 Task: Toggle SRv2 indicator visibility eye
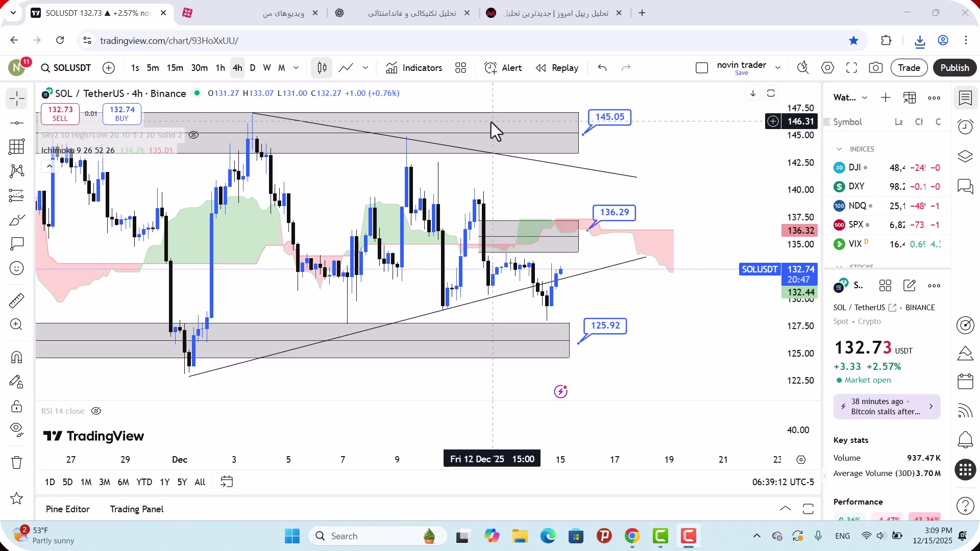click(193, 135)
